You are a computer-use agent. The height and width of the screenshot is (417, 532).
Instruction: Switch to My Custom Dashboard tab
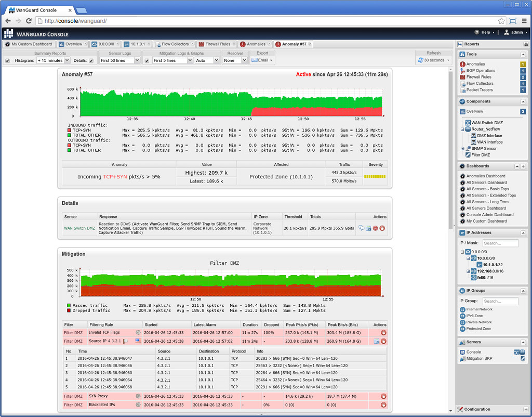[x=29, y=44]
